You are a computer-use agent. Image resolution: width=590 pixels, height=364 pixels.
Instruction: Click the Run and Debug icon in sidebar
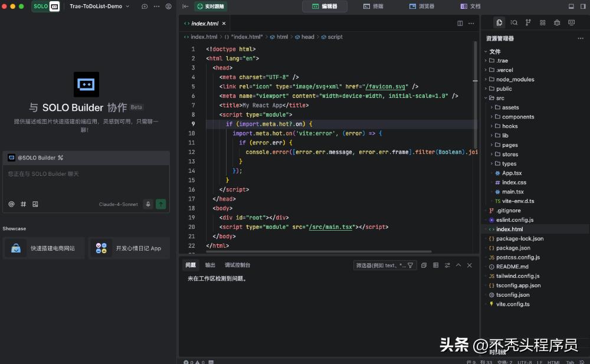click(557, 22)
